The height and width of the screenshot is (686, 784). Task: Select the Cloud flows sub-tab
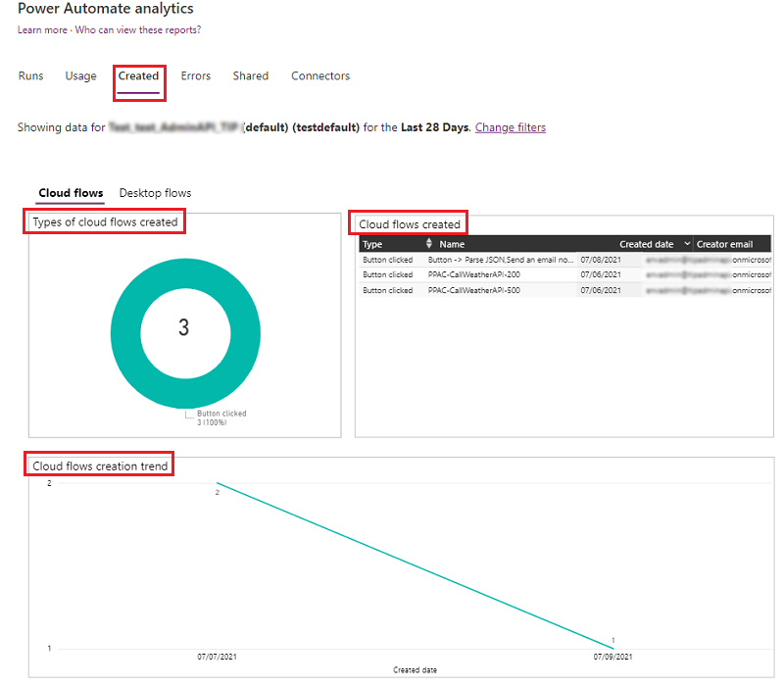click(x=71, y=193)
